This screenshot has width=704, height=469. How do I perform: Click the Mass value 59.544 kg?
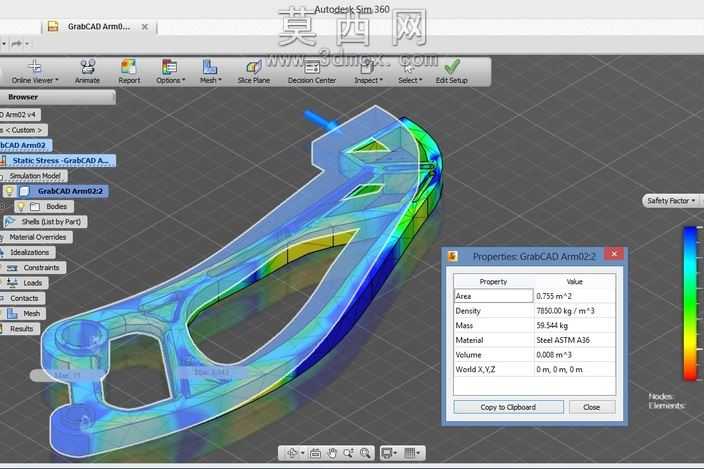click(552, 325)
